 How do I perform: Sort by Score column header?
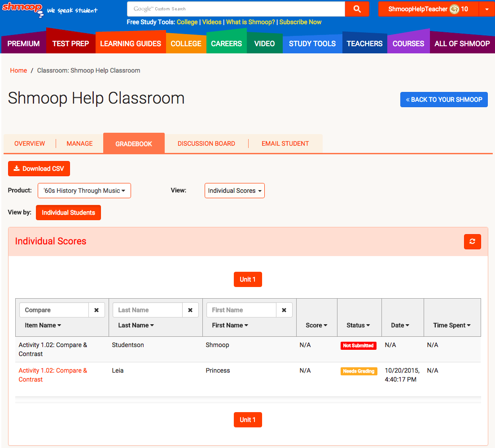(317, 325)
